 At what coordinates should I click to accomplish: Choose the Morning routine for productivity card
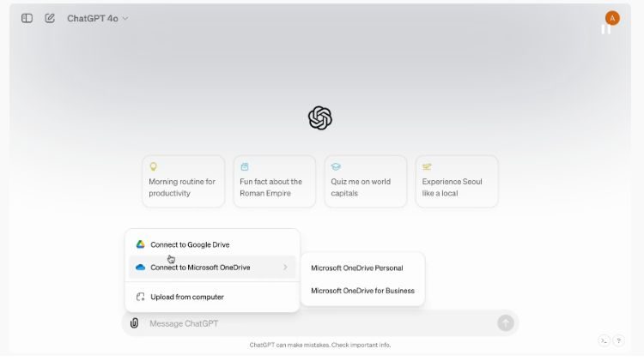(184, 181)
